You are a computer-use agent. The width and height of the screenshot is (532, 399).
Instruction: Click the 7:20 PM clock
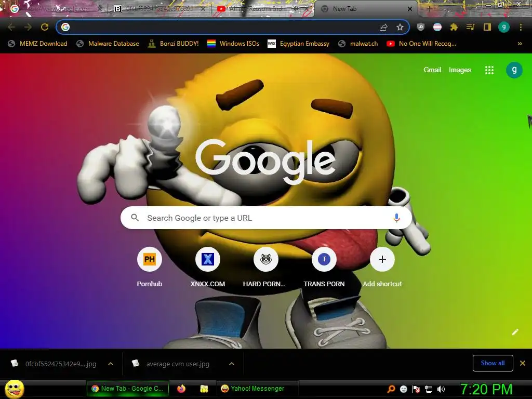(486, 389)
